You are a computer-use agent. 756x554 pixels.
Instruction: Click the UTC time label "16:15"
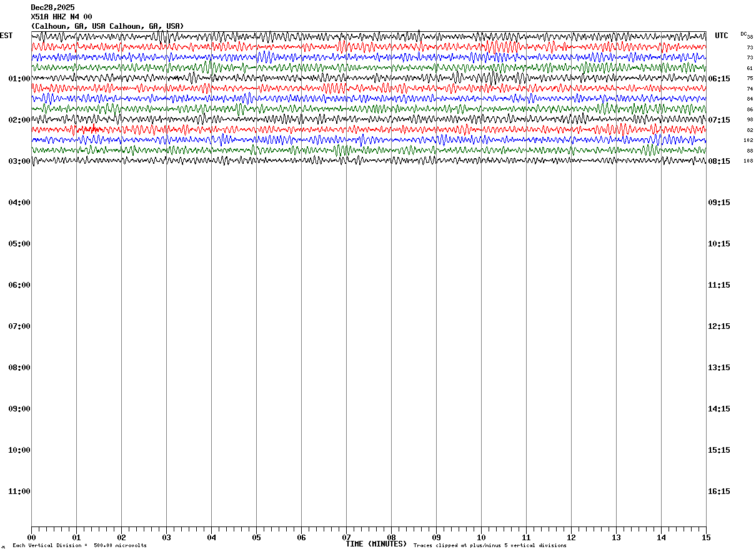[719, 491]
